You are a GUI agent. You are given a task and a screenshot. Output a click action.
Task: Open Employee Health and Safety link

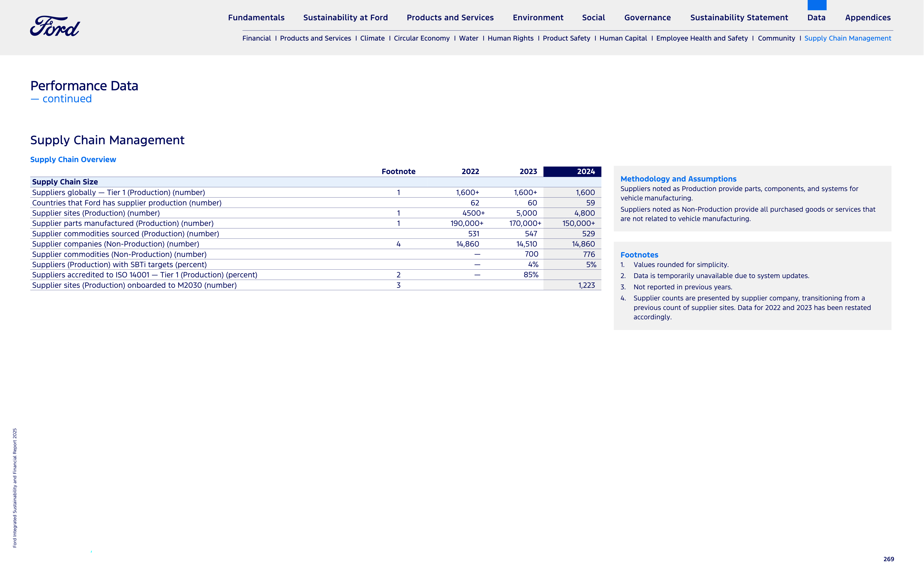702,38
